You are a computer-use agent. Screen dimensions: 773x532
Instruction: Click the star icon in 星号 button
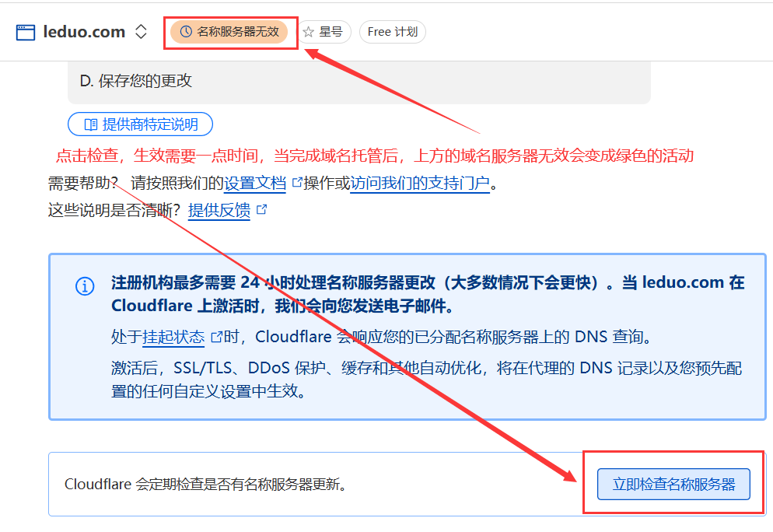(x=309, y=32)
